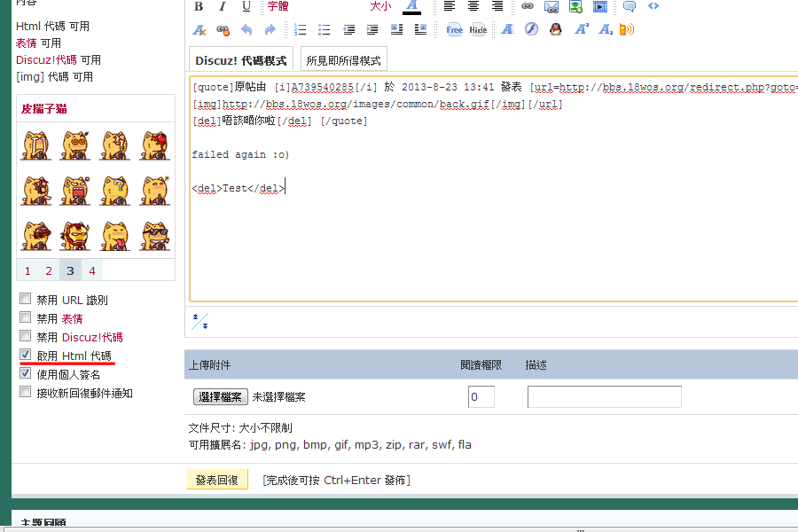Redo the last edit

click(270, 29)
